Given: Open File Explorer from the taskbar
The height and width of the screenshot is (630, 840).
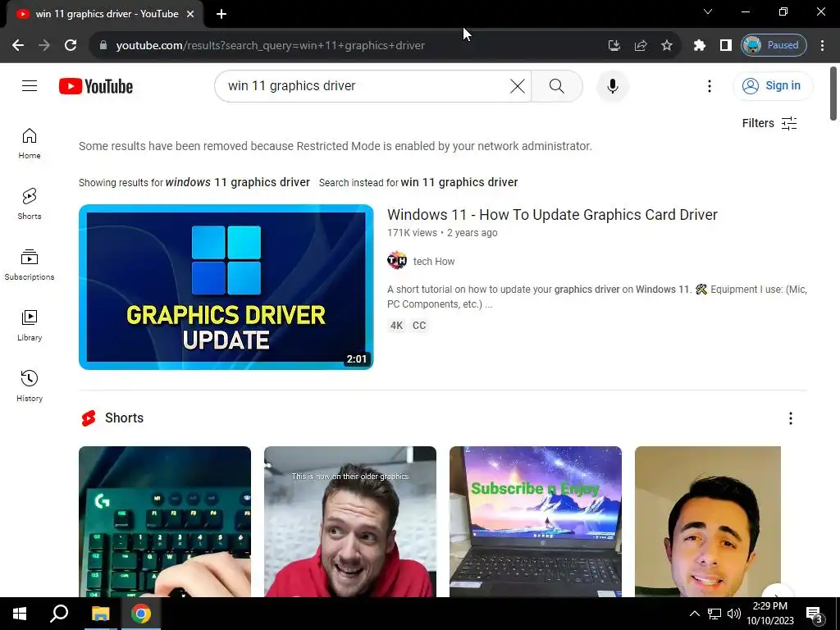Looking at the screenshot, I should 100,614.
